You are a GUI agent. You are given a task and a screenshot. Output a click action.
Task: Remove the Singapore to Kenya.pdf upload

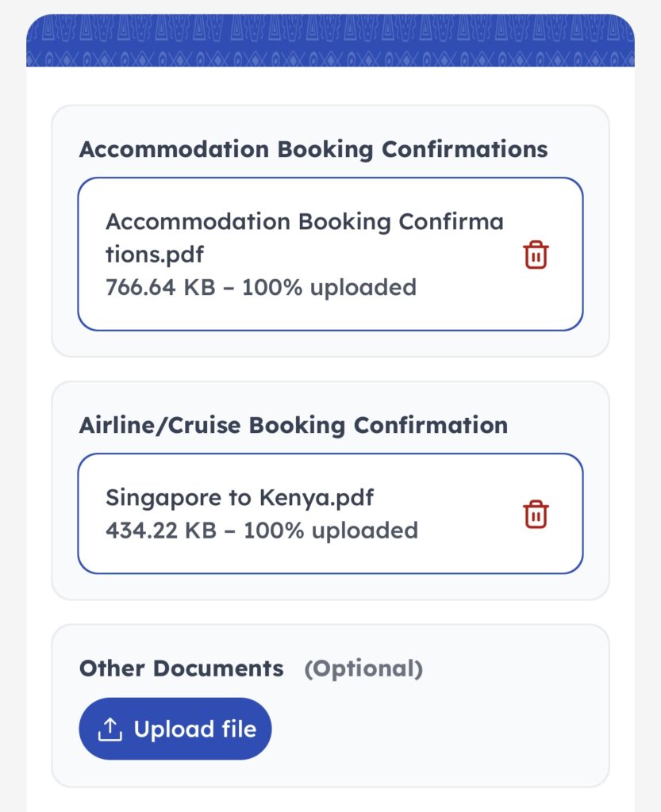point(536,514)
